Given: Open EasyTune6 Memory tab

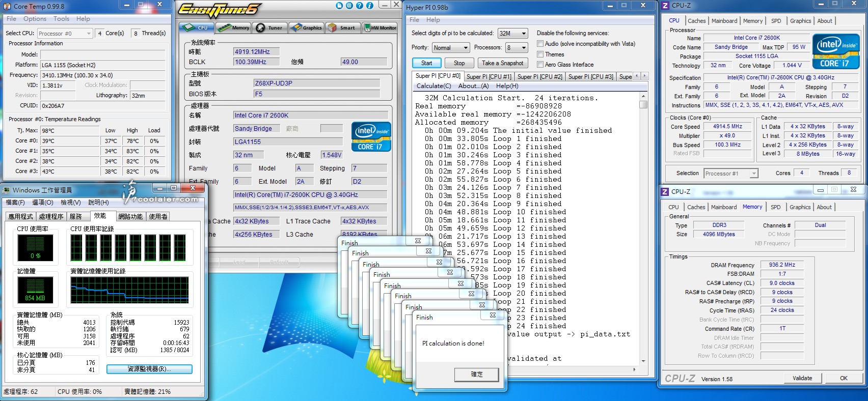Looking at the screenshot, I should click(234, 27).
